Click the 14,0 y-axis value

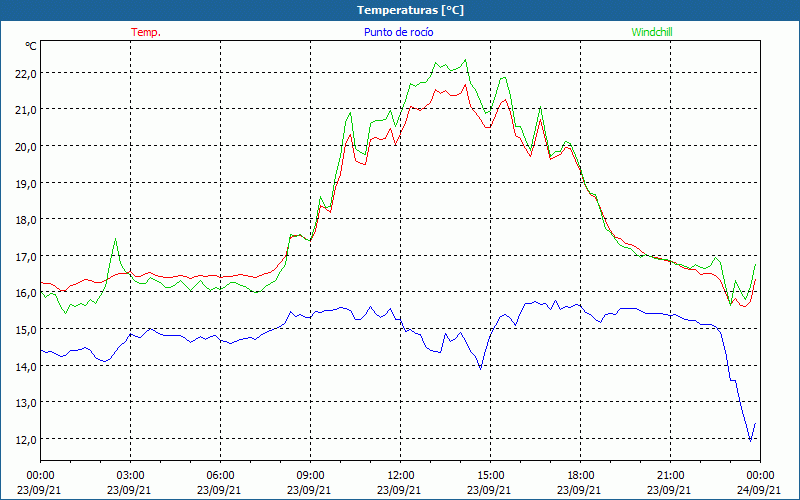26,366
